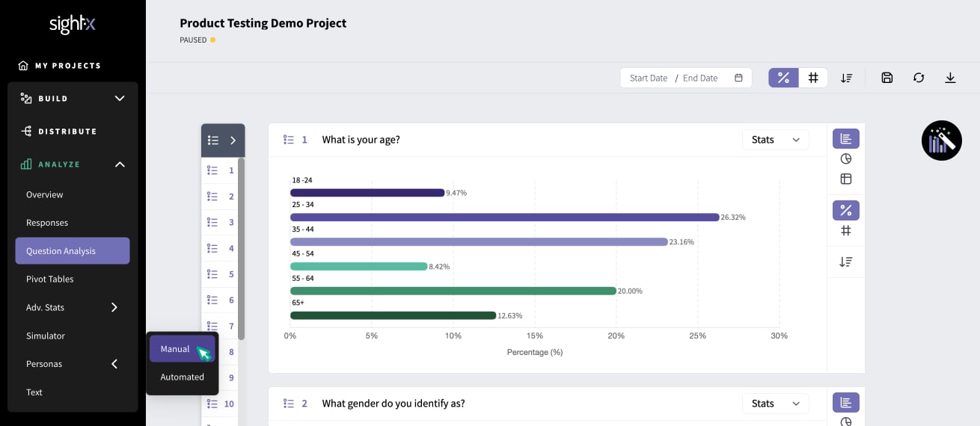
Task: Click the refresh icon in toolbar
Action: coord(919,78)
